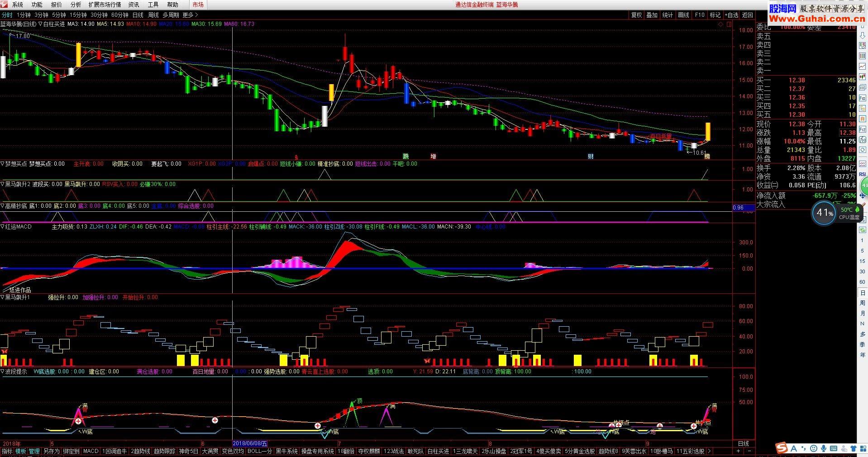The width and height of the screenshot is (868, 457).
Task: Select the 月 monthly period in right sidebar
Action: tap(863, 313)
